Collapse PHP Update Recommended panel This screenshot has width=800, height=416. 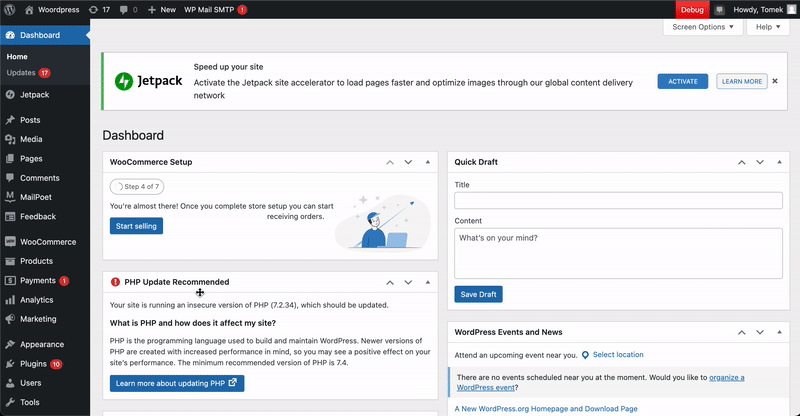(x=428, y=282)
